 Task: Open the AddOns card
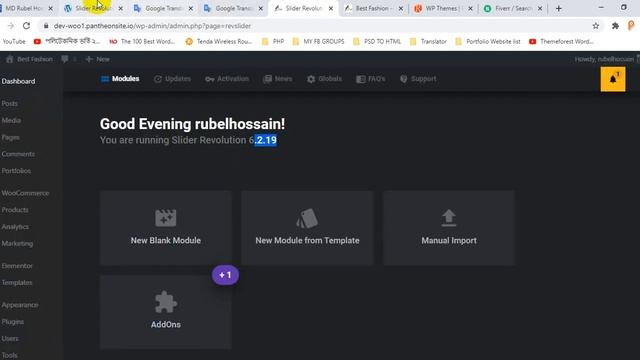point(166,312)
